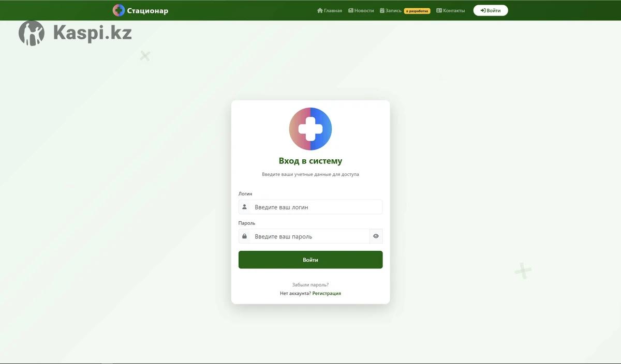Screen dimensions: 621x364
Task: Click the Стационар brand name text
Action: pyautogui.click(x=147, y=10)
